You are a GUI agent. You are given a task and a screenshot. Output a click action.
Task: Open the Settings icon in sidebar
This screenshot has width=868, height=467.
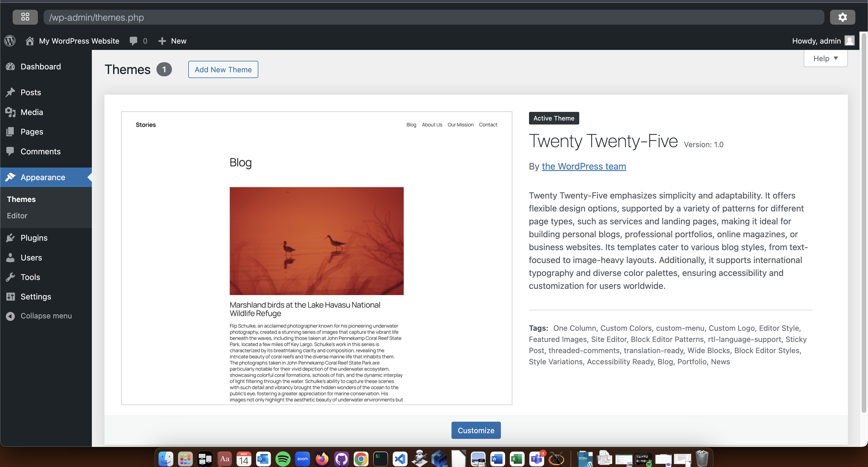10,296
